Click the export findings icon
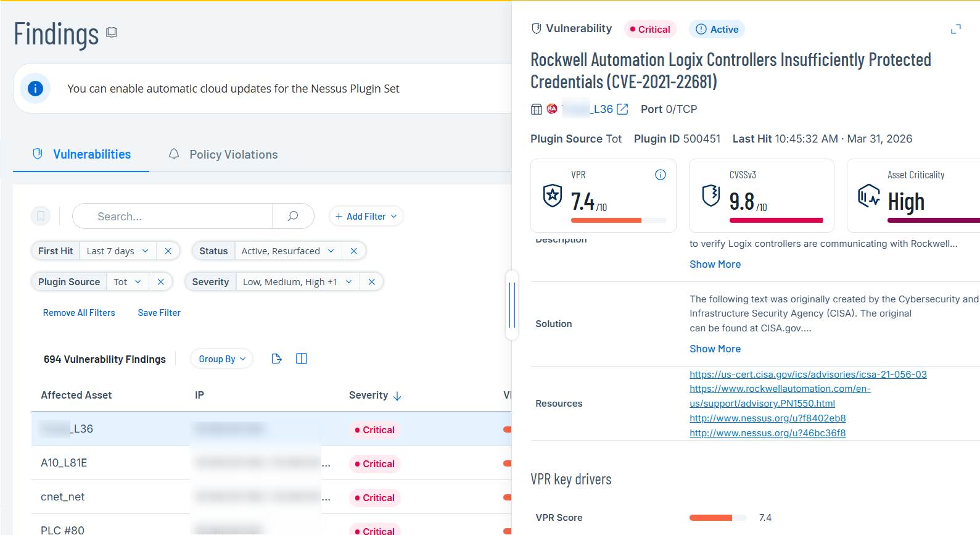980x535 pixels. pos(277,359)
